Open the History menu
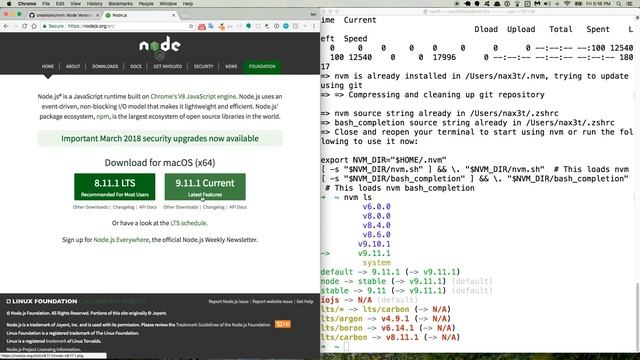Screen dimensions: 640x360 click(x=94, y=4)
